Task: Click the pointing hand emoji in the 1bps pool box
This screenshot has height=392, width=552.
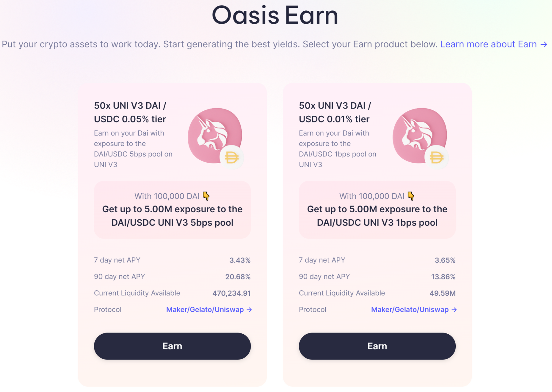Action: pyautogui.click(x=411, y=196)
